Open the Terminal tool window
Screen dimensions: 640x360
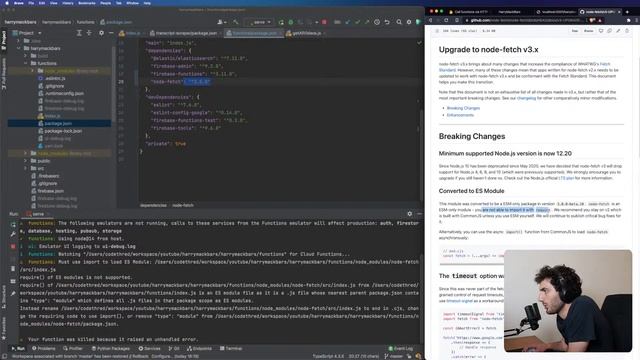tap(231, 349)
